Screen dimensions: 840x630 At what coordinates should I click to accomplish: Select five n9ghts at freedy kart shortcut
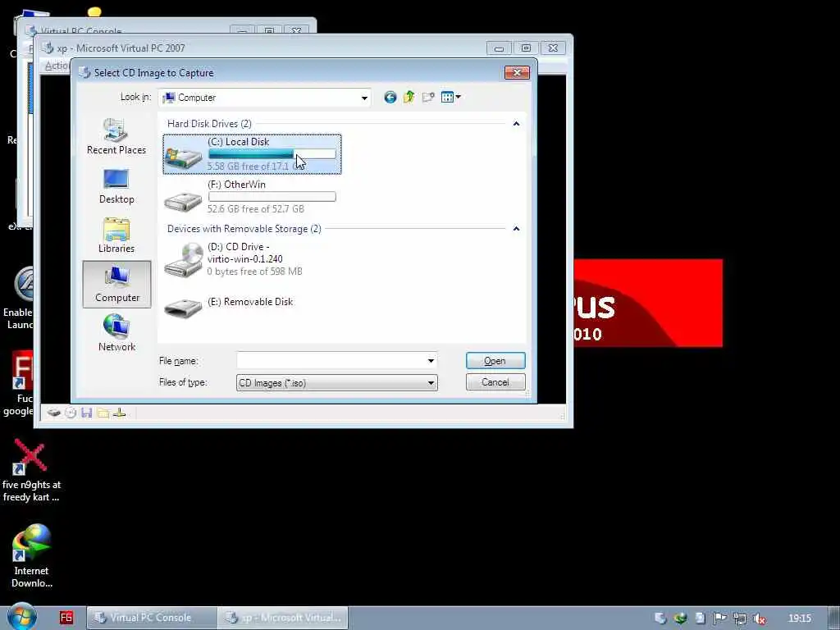tap(32, 471)
